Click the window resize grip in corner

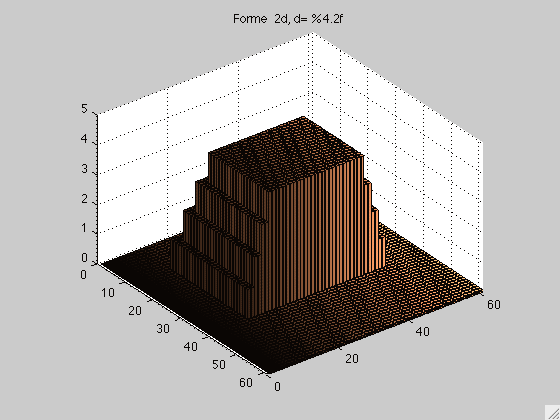553,413
